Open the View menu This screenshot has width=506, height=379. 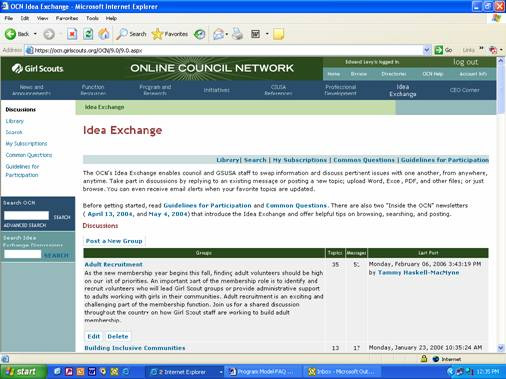(42, 18)
